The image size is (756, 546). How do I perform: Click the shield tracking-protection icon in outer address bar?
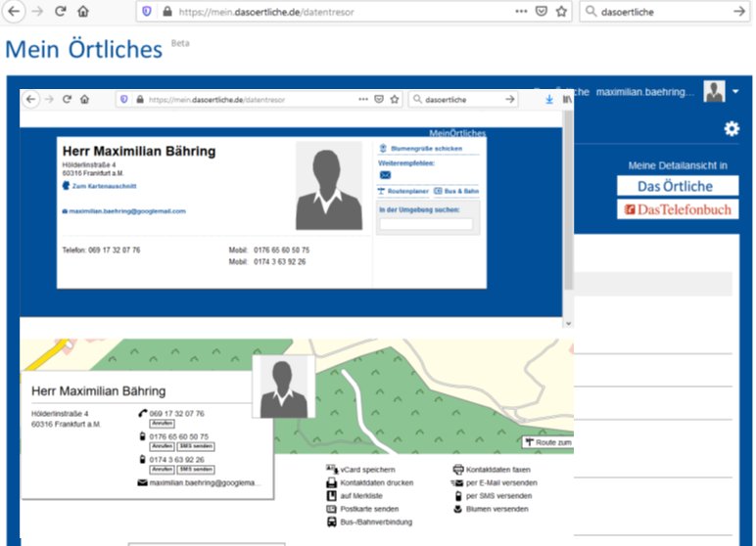tap(147, 11)
